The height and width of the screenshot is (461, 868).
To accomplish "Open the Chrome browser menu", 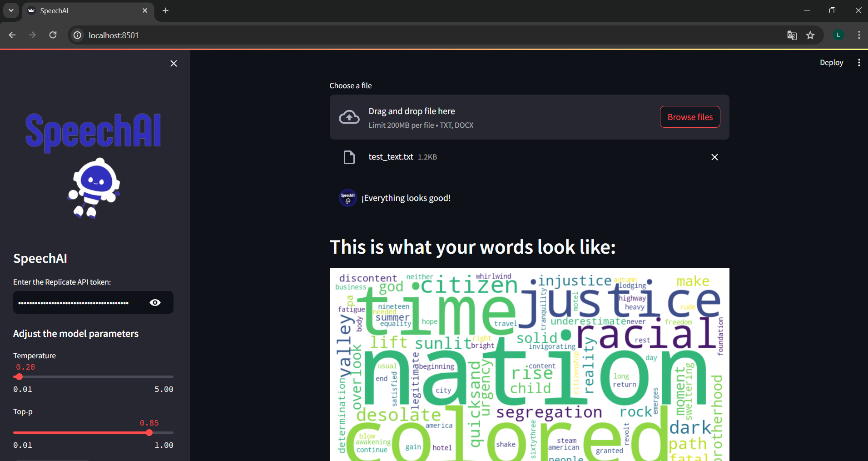I will pyautogui.click(x=859, y=35).
